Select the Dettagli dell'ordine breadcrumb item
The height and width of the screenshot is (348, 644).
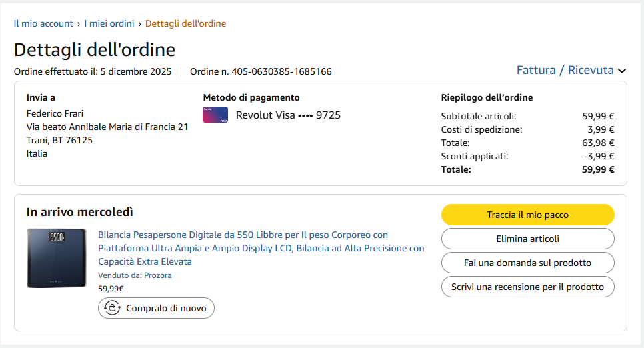coord(185,24)
